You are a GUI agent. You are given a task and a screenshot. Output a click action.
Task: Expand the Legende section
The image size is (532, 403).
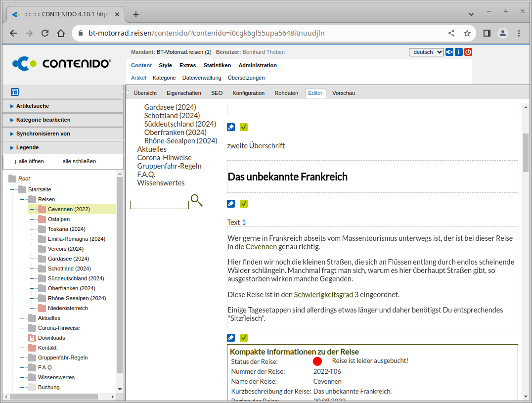pyautogui.click(x=27, y=147)
